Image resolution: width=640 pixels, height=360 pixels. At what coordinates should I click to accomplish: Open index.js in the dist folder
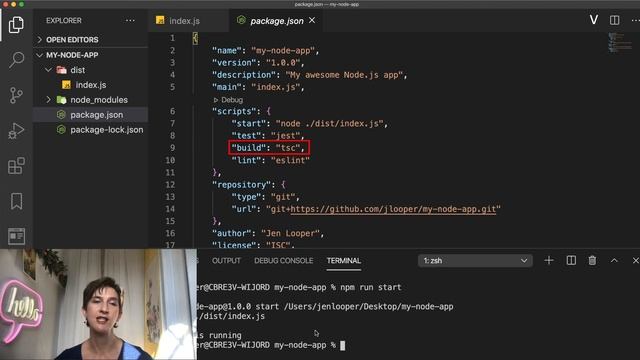pyautogui.click(x=91, y=85)
